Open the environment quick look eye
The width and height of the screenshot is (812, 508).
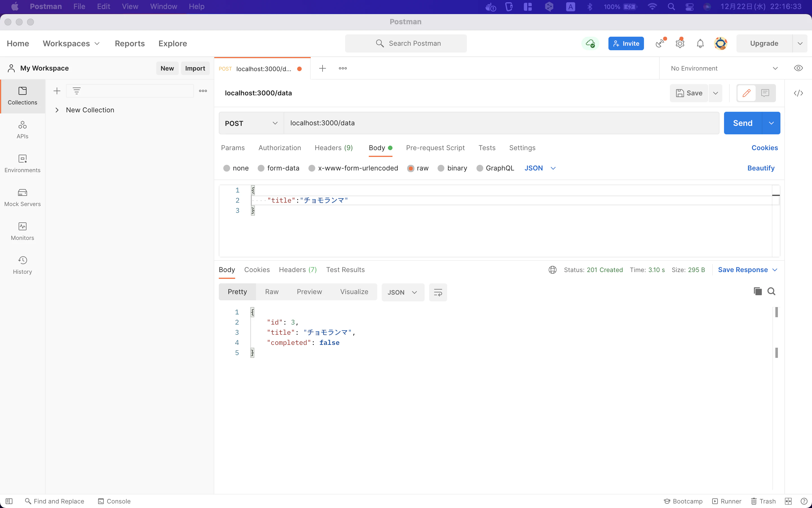click(798, 68)
